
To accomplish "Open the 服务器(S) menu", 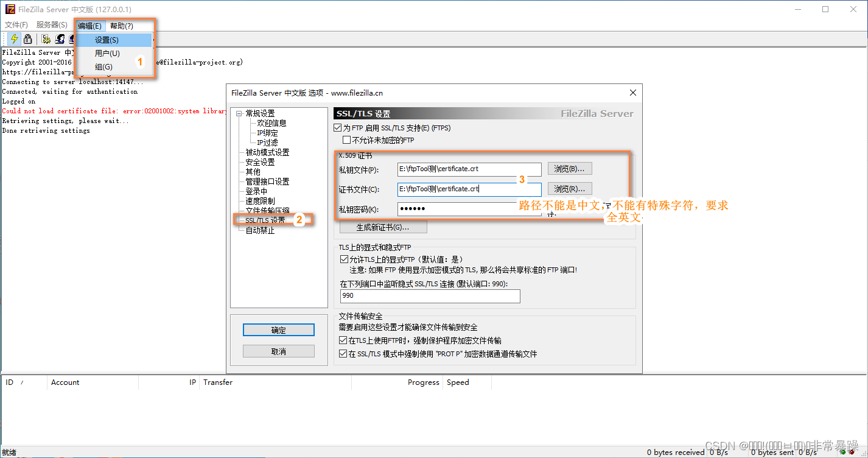I will tap(52, 25).
